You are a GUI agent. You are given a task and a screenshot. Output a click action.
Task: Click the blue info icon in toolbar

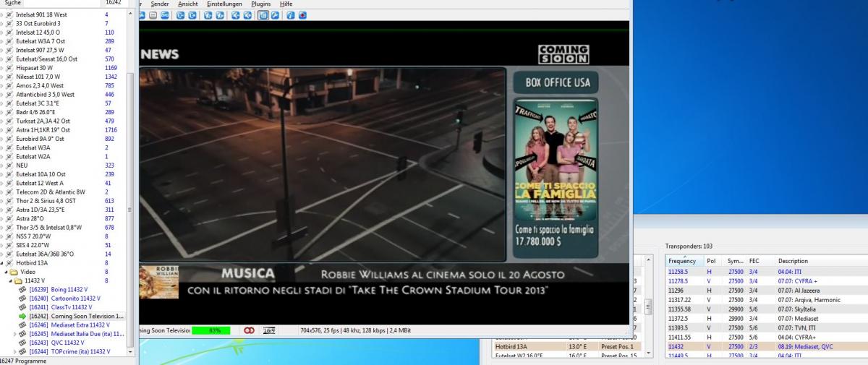click(290, 15)
